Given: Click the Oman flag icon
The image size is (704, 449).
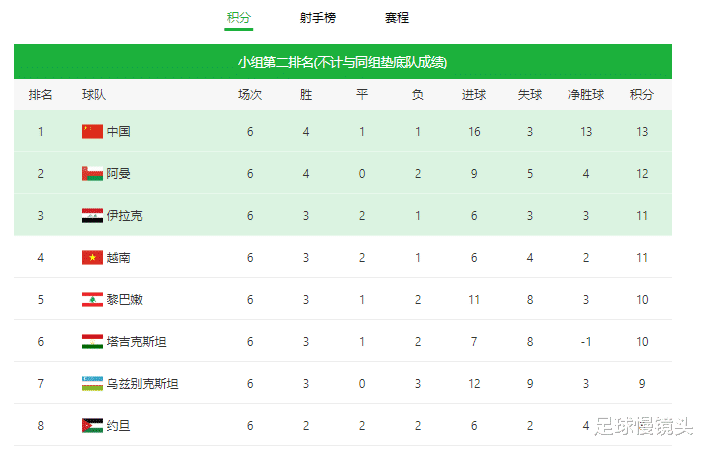Looking at the screenshot, I should (x=92, y=173).
